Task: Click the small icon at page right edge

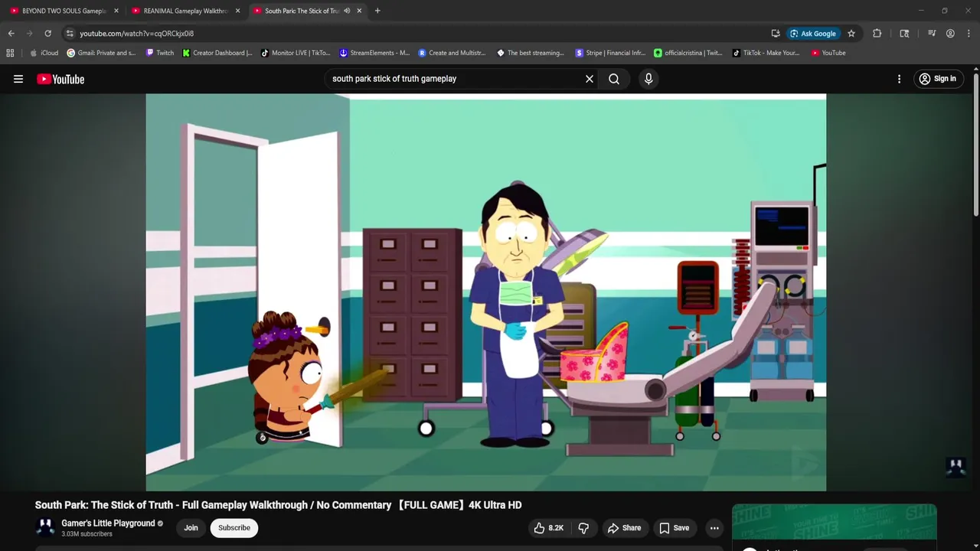Action: (x=955, y=468)
